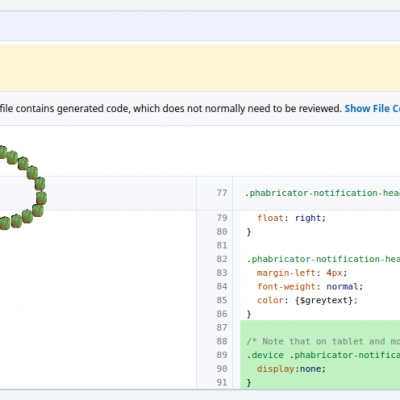Image resolution: width=400 pixels, height=400 pixels.
Task: Click added line number 87
Action: pyautogui.click(x=222, y=327)
